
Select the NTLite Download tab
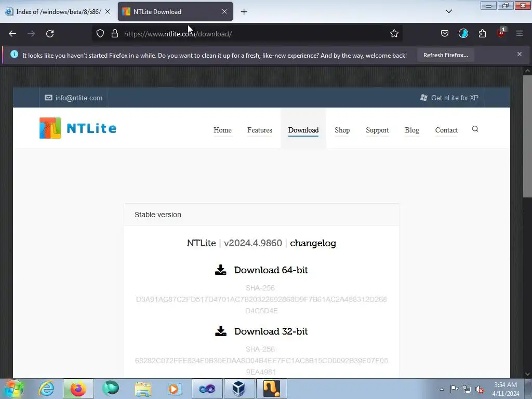(175, 11)
